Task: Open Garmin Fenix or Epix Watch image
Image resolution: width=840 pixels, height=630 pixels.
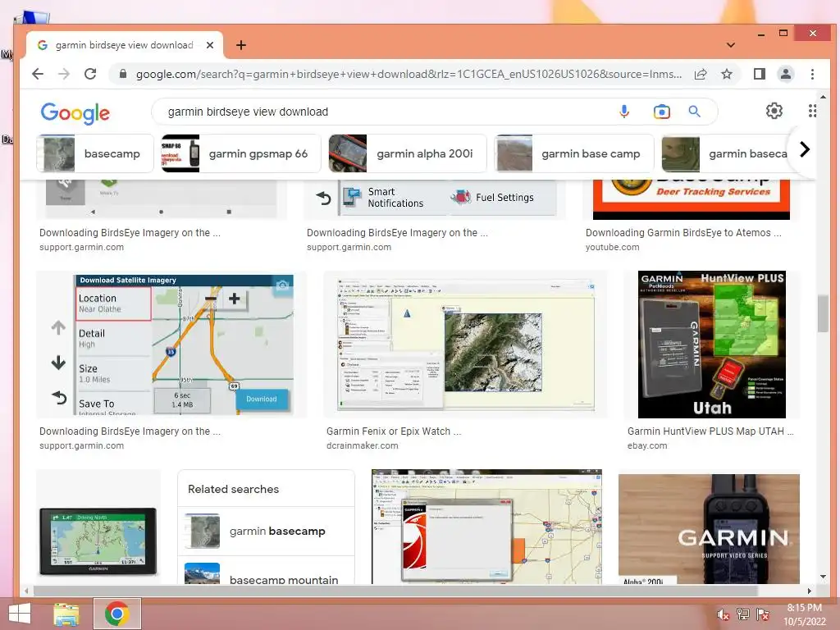Action: [466, 345]
